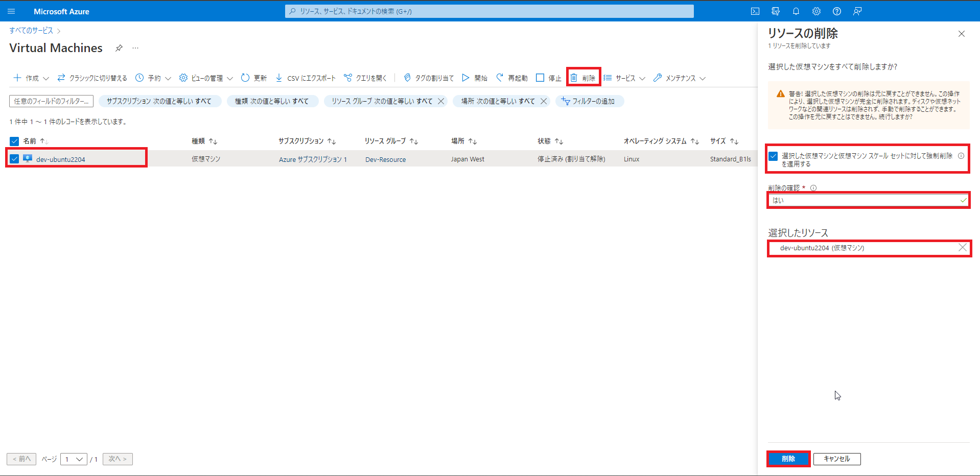Image resolution: width=980 pixels, height=476 pixels.
Task: Expand the サービス dropdown
Action: 624,78
